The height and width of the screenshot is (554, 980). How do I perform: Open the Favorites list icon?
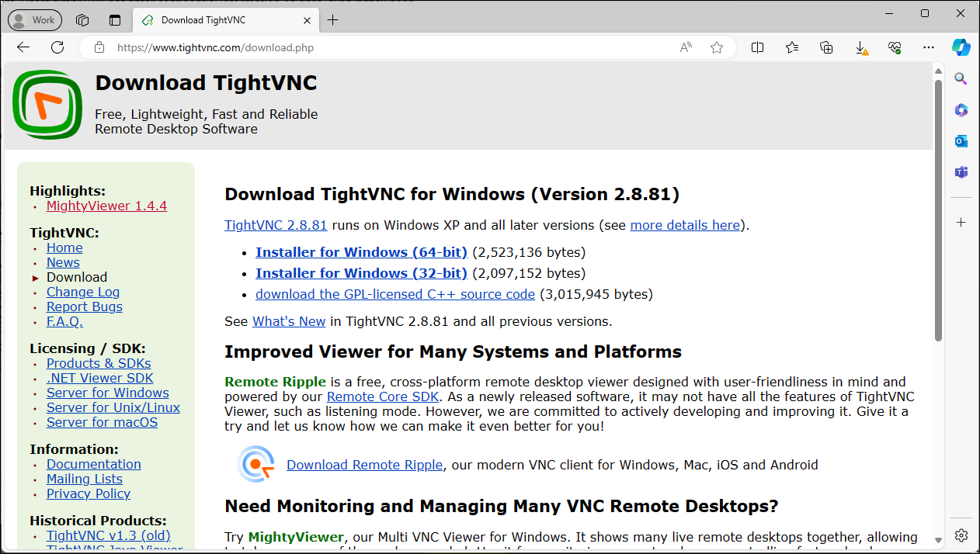792,47
